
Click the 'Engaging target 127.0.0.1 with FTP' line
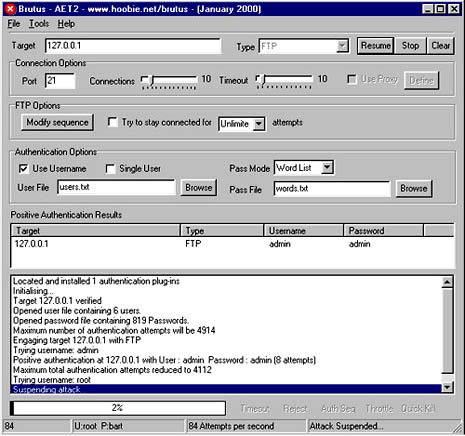pyautogui.click(x=77, y=340)
